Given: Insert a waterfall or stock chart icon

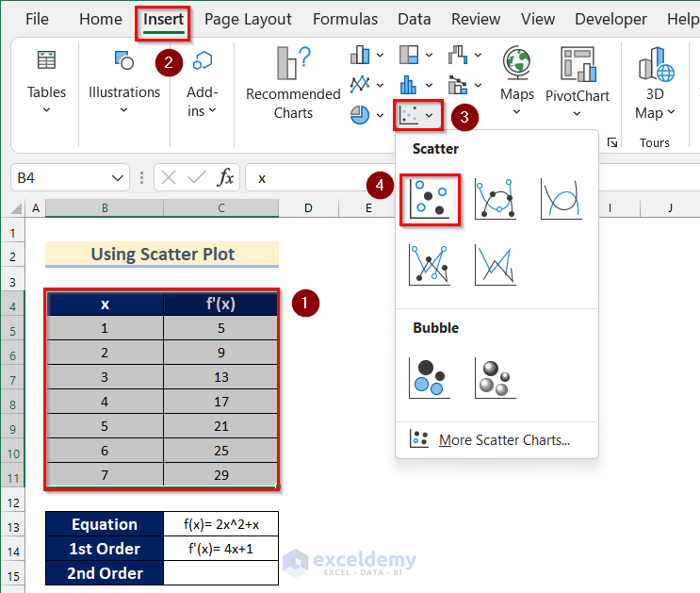Looking at the screenshot, I should [458, 55].
